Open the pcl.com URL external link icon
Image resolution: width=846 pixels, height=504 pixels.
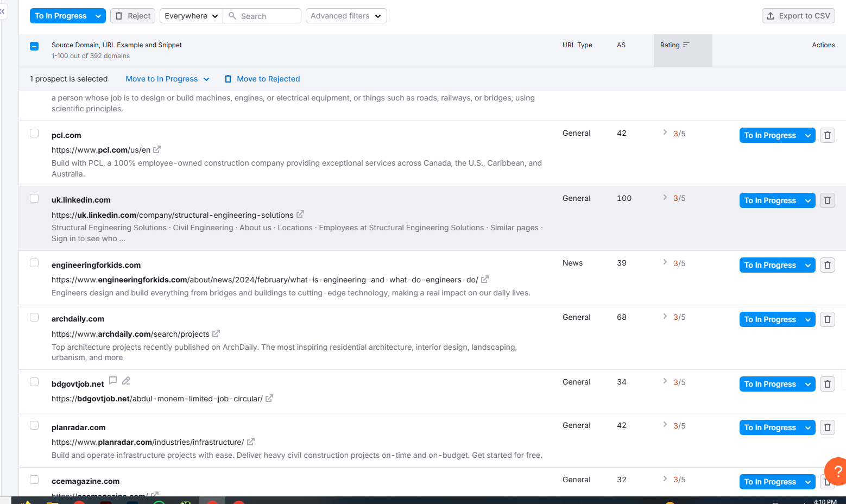(x=157, y=149)
